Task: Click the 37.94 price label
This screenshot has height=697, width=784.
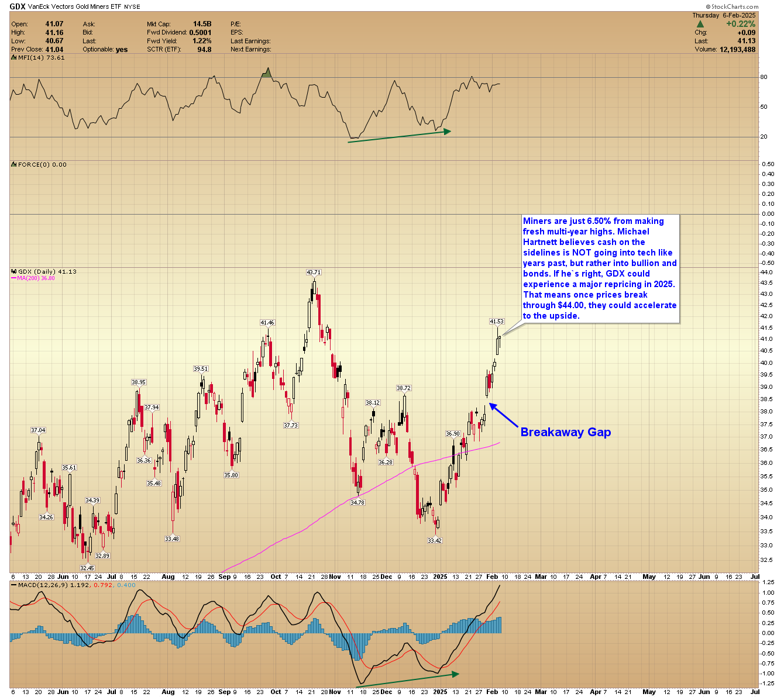Action: click(x=152, y=407)
